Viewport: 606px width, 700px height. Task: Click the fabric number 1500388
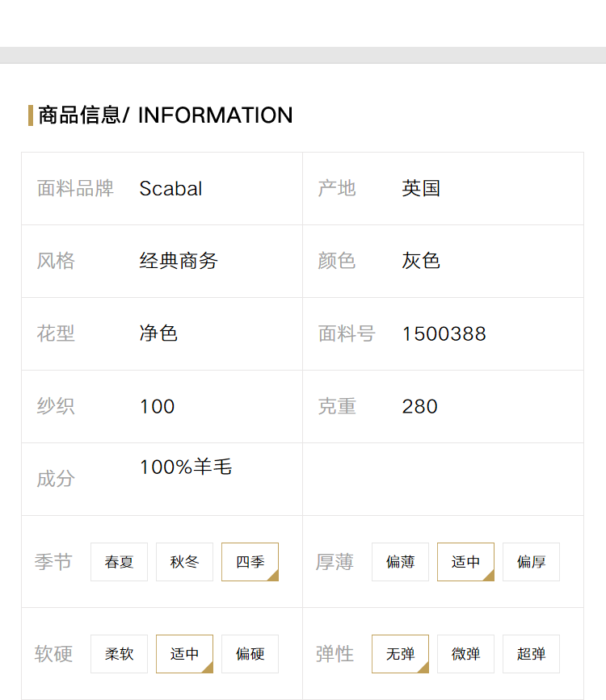(x=444, y=334)
